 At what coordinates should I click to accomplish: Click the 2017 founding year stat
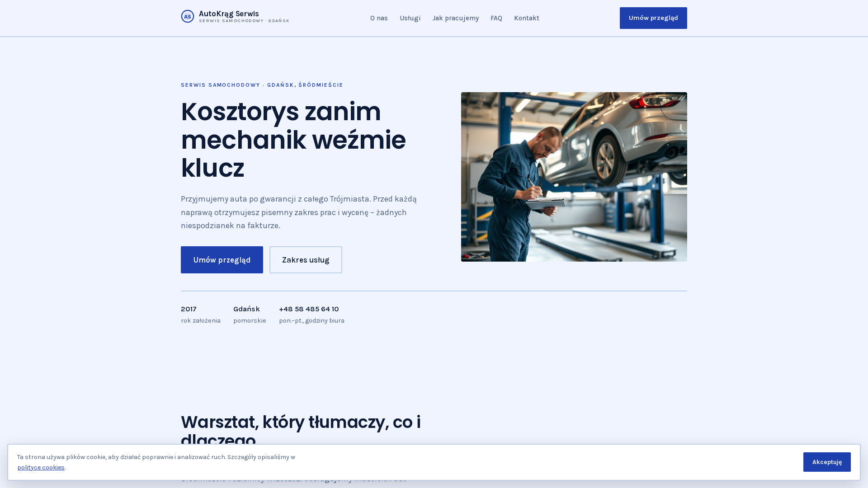189,309
